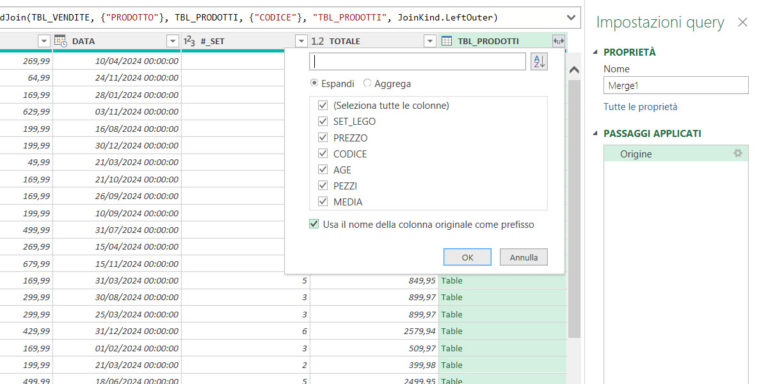Screen dimensions: 768x384
Task: Click the date cell 10/04/2024 00:00:00
Action: click(x=117, y=61)
